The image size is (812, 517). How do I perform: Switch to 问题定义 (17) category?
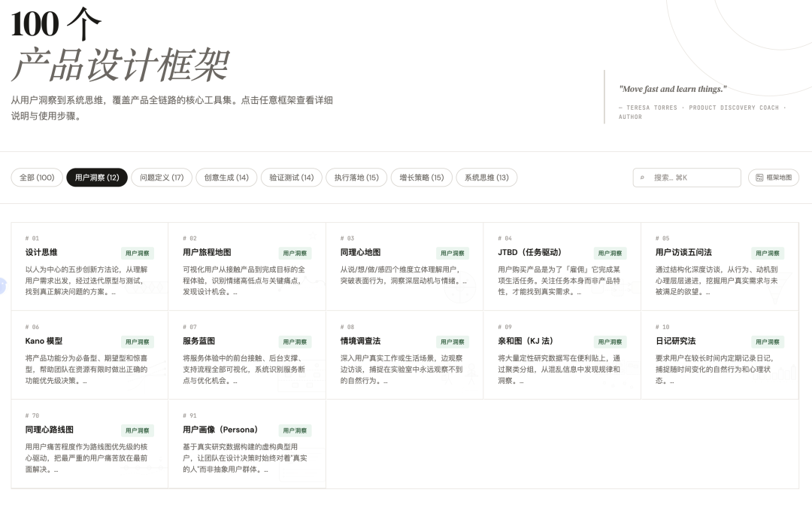click(x=162, y=178)
